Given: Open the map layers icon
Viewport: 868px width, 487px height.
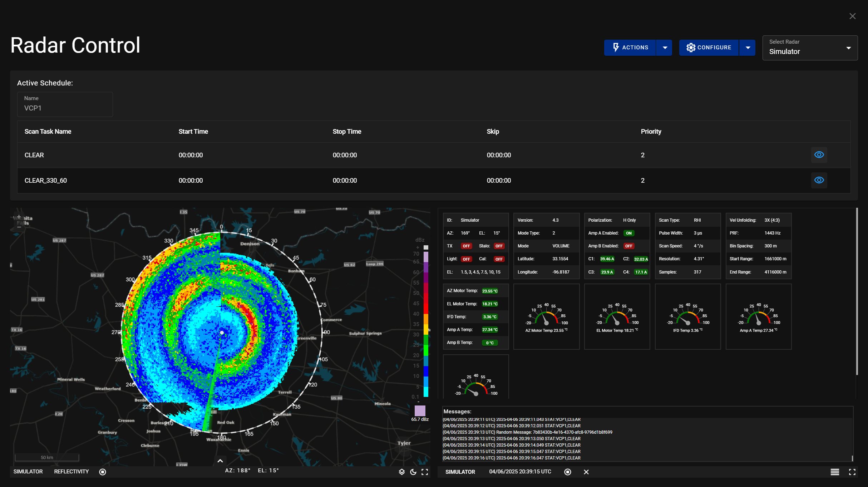Looking at the screenshot, I should [x=402, y=472].
